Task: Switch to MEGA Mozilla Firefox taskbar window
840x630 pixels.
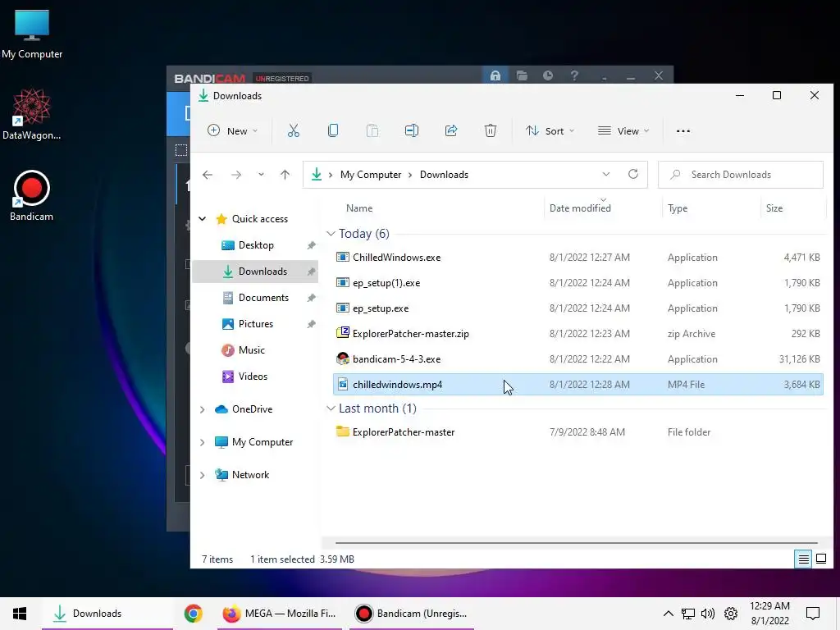Action: tap(280, 614)
